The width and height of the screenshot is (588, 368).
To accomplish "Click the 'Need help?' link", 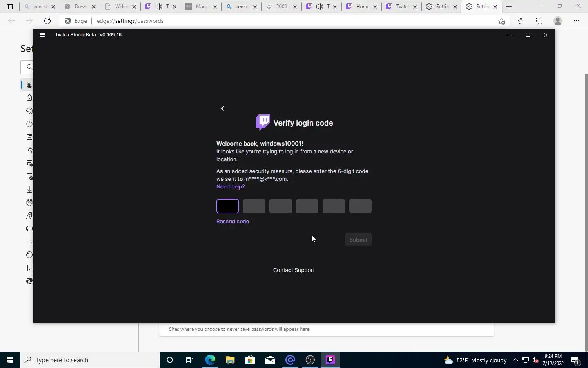I will click(231, 186).
